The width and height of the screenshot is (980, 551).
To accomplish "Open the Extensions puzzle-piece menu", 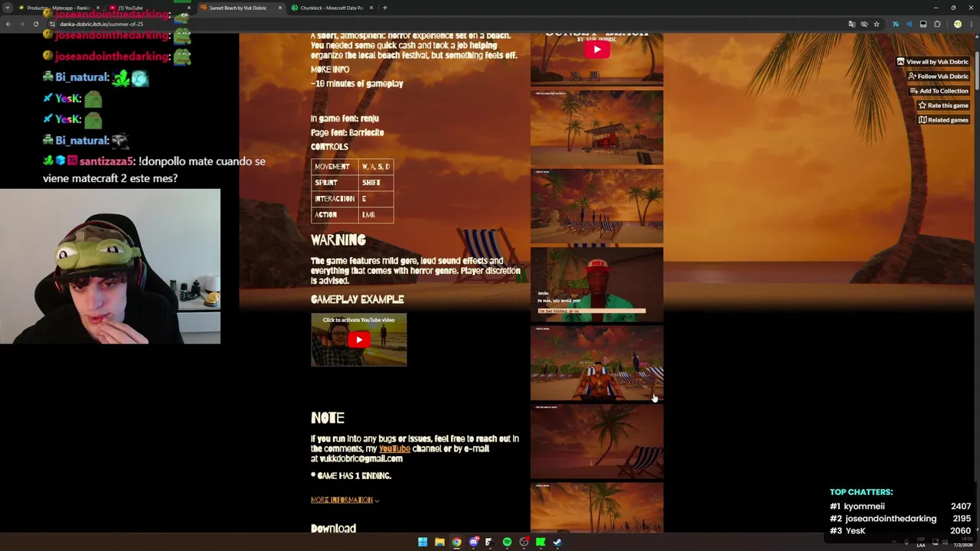I will 937,24.
